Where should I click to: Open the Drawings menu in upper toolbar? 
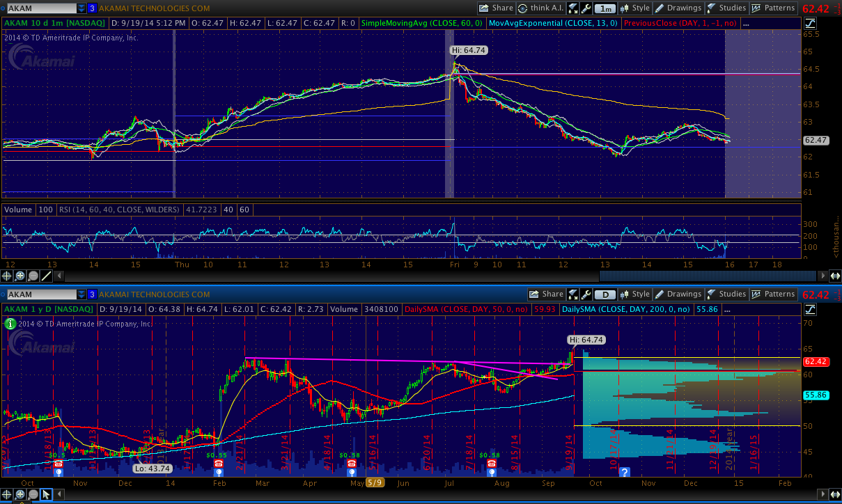click(x=678, y=8)
